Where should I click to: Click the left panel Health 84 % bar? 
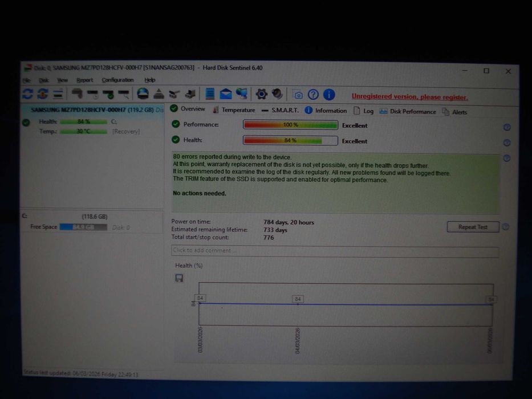[x=83, y=121]
